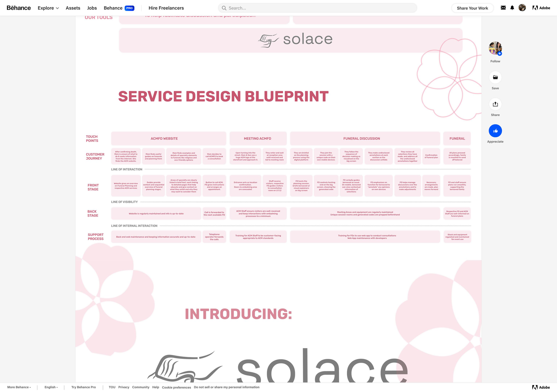
Task: Follow the project owner avatar
Action: click(495, 48)
